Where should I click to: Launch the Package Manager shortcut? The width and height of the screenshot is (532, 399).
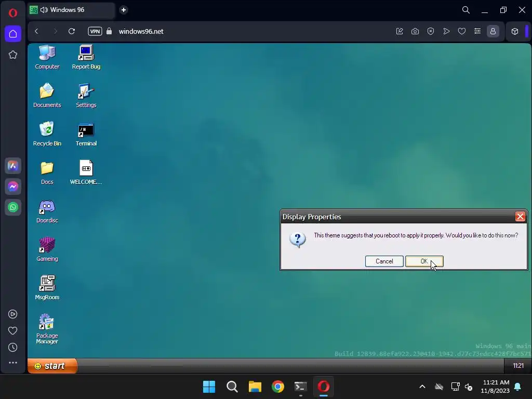click(47, 328)
